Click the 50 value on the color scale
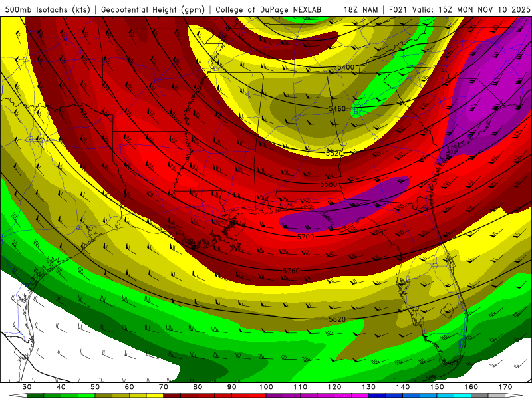The image size is (532, 399). click(95, 387)
